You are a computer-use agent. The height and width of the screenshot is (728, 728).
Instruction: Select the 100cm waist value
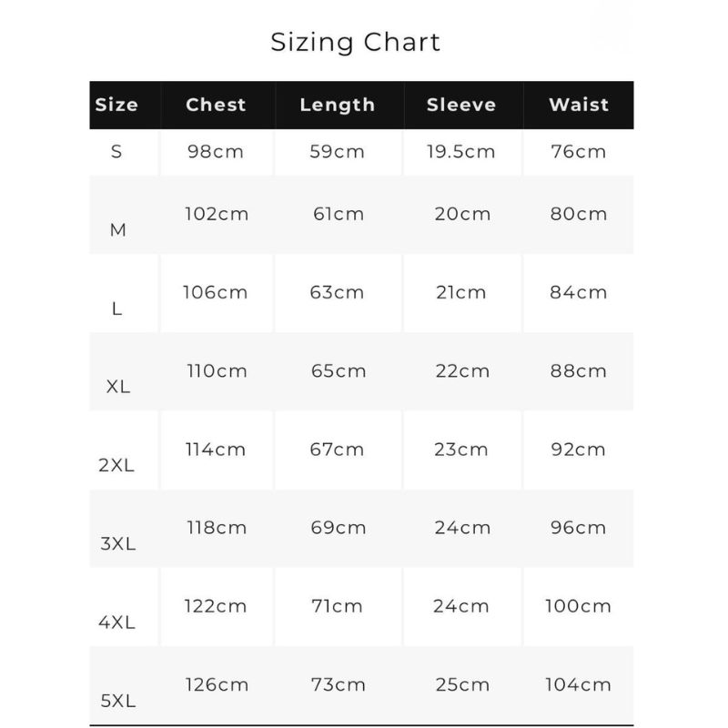tap(578, 606)
